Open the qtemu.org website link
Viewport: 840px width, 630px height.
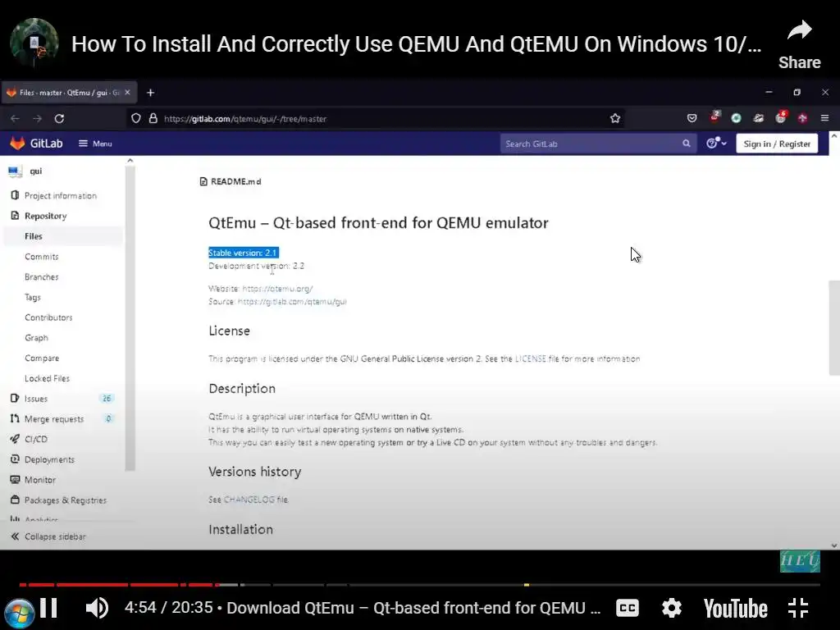tap(277, 289)
